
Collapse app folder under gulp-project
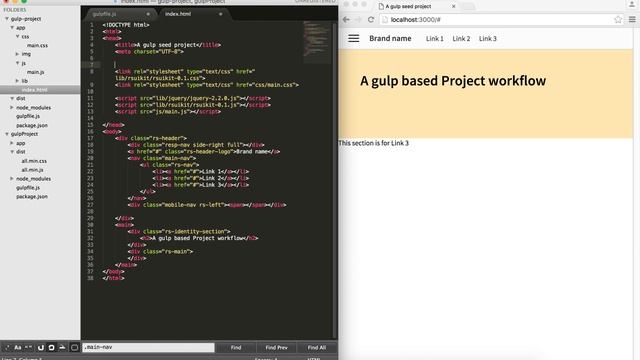(12, 28)
